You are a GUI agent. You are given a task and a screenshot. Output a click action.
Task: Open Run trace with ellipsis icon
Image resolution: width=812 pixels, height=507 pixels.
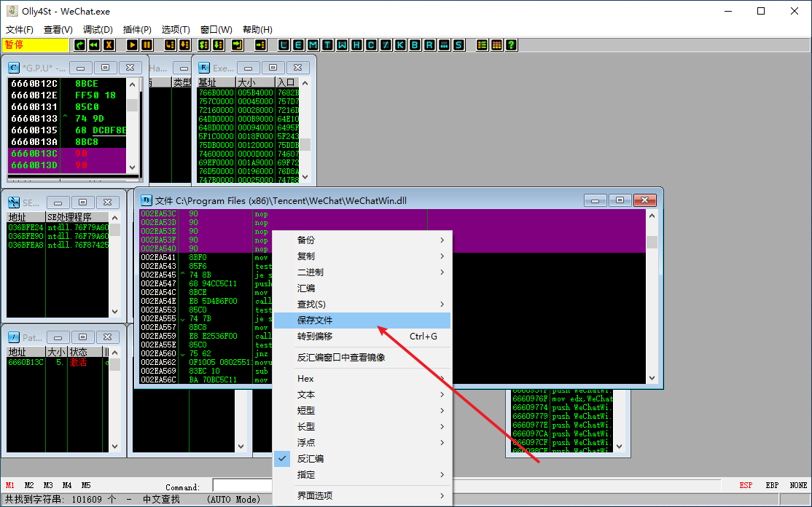444,45
